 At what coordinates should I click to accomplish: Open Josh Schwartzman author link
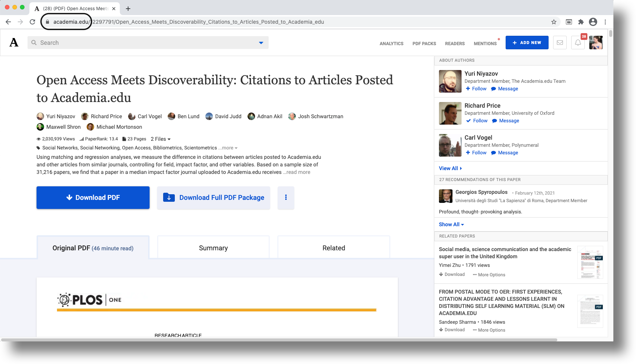(321, 116)
